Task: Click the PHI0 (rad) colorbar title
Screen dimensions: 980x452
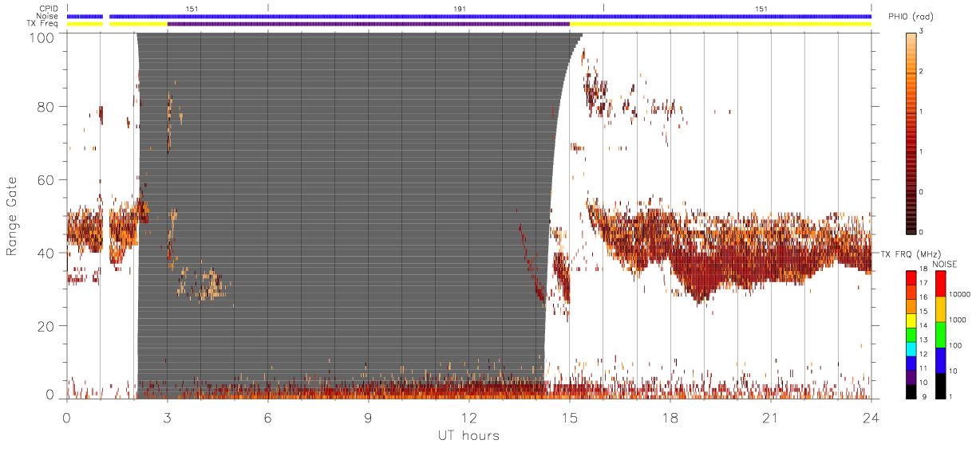Action: pos(911,18)
